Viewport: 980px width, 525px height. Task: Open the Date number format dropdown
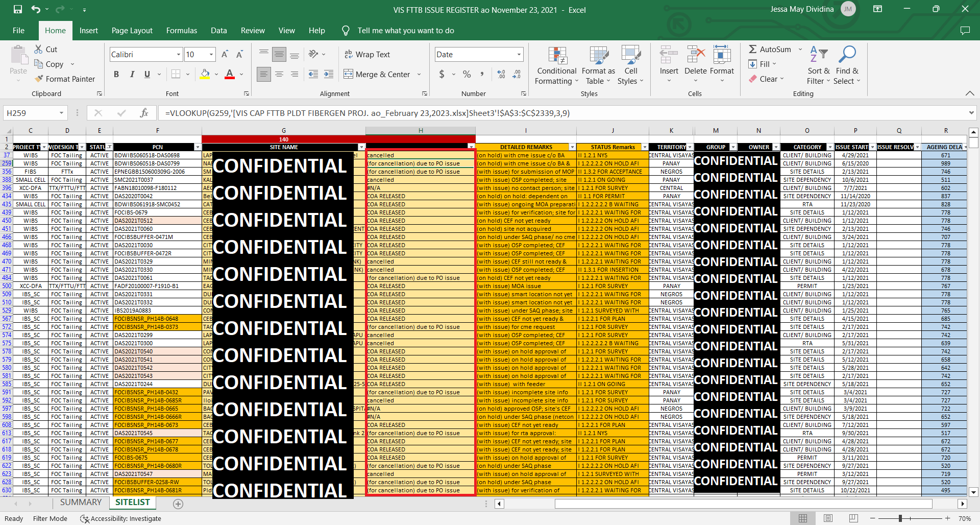pyautogui.click(x=519, y=54)
